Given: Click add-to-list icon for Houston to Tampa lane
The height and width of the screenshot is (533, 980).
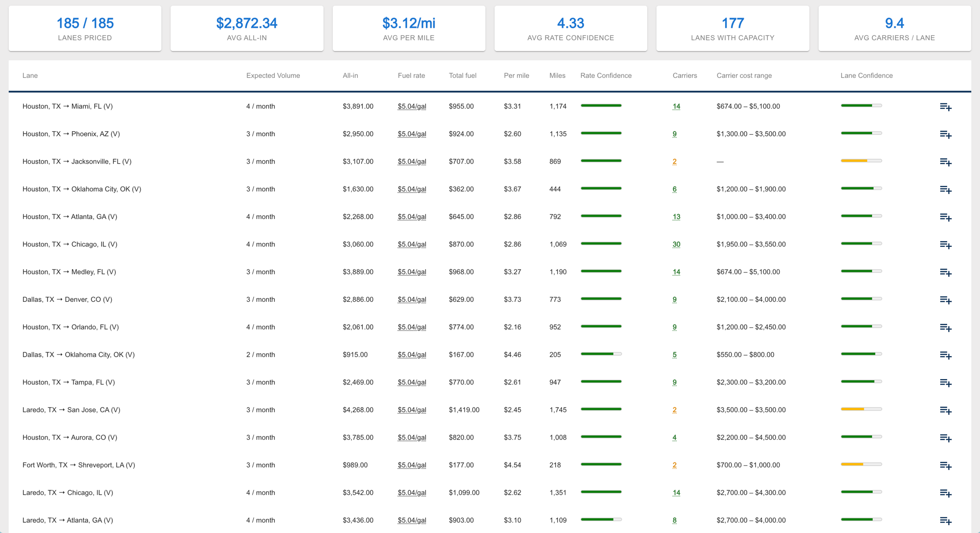Looking at the screenshot, I should pyautogui.click(x=946, y=383).
